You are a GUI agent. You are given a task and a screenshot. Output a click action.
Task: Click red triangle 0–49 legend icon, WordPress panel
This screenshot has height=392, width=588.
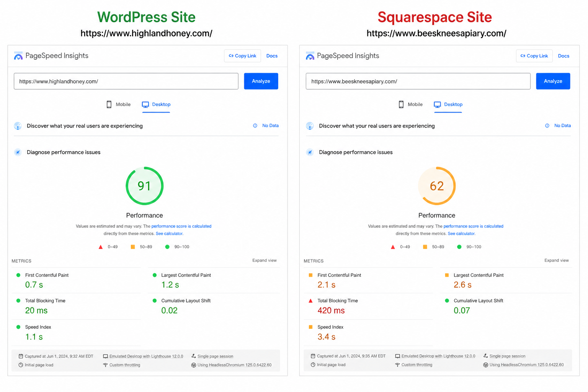tap(101, 247)
